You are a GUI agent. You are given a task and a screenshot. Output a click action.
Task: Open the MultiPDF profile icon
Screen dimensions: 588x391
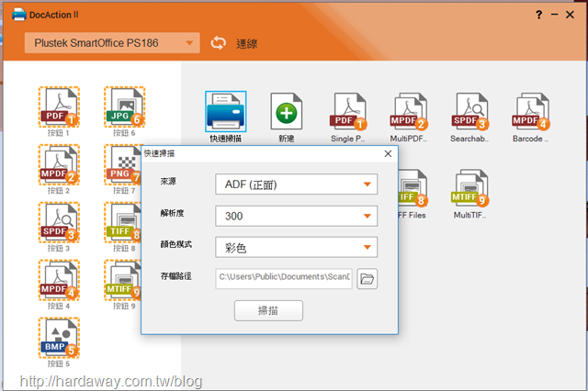409,112
